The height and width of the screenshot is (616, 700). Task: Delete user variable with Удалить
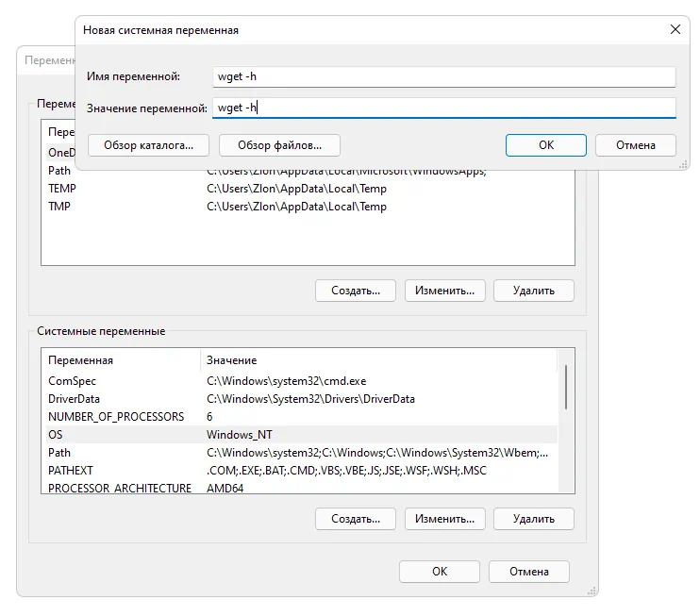533,291
